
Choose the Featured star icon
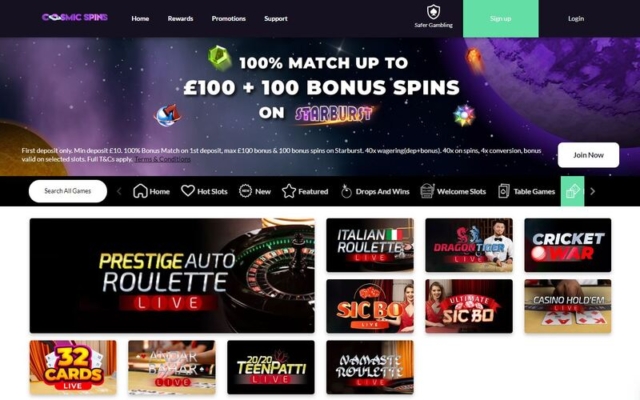click(289, 191)
